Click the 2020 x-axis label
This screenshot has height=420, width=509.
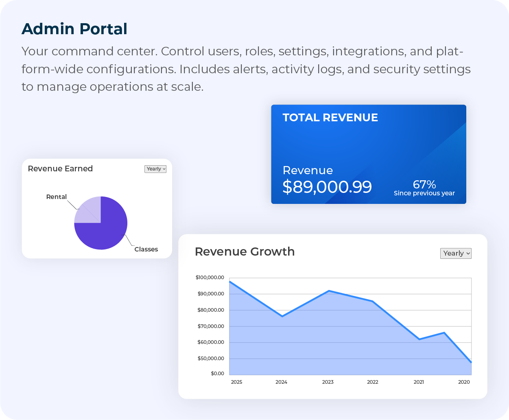tap(464, 382)
